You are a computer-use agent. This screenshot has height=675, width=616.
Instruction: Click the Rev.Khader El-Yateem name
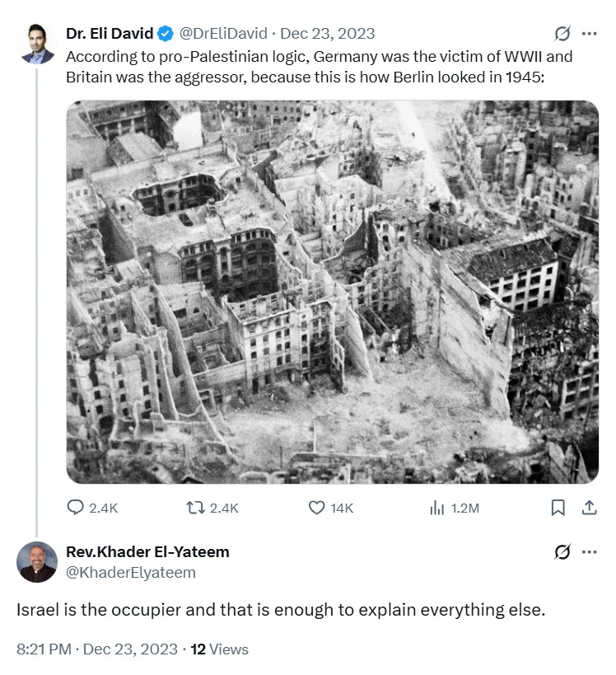147,551
